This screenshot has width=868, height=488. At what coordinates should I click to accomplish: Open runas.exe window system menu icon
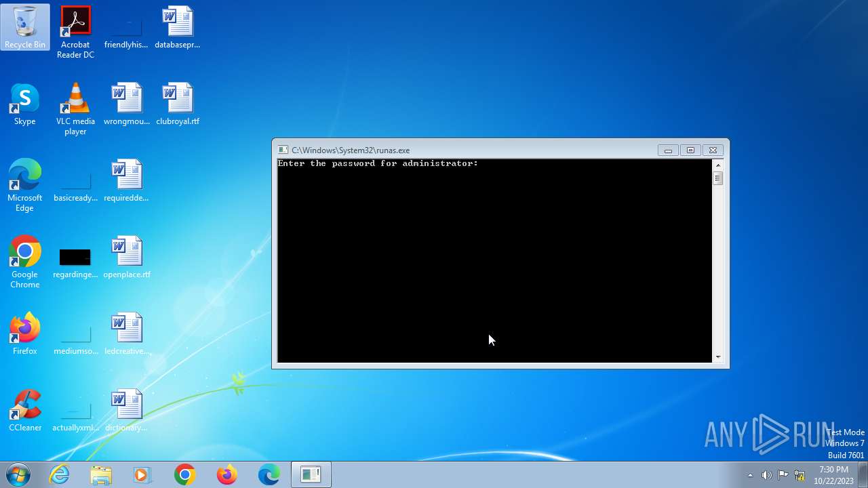pyautogui.click(x=283, y=150)
